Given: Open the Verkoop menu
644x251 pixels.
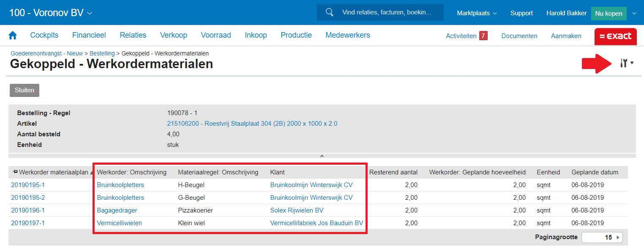Looking at the screenshot, I should click(174, 35).
